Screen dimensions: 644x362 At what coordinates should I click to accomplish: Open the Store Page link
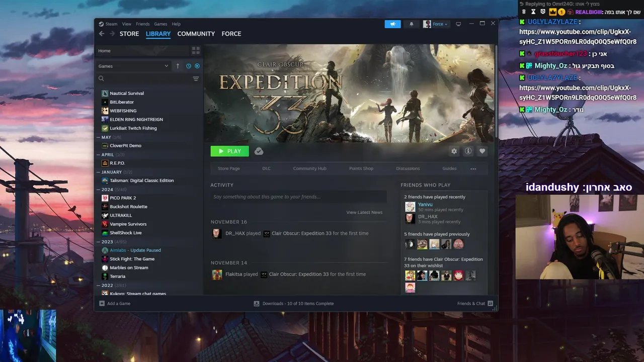[228, 168]
